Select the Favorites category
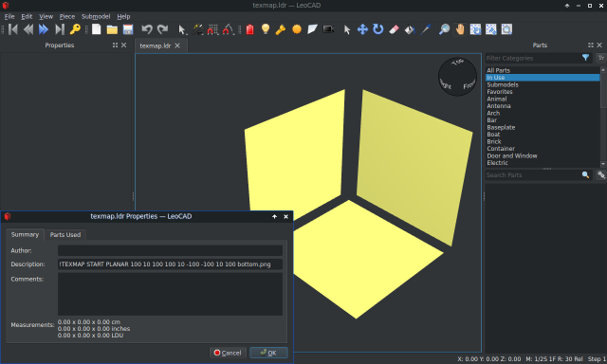 (x=543, y=92)
